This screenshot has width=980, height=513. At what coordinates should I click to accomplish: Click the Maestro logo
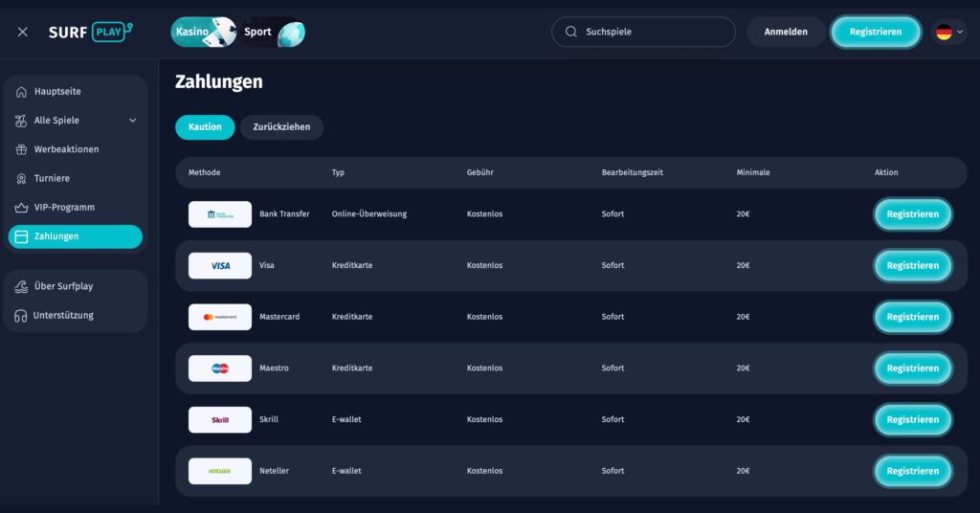click(x=220, y=368)
